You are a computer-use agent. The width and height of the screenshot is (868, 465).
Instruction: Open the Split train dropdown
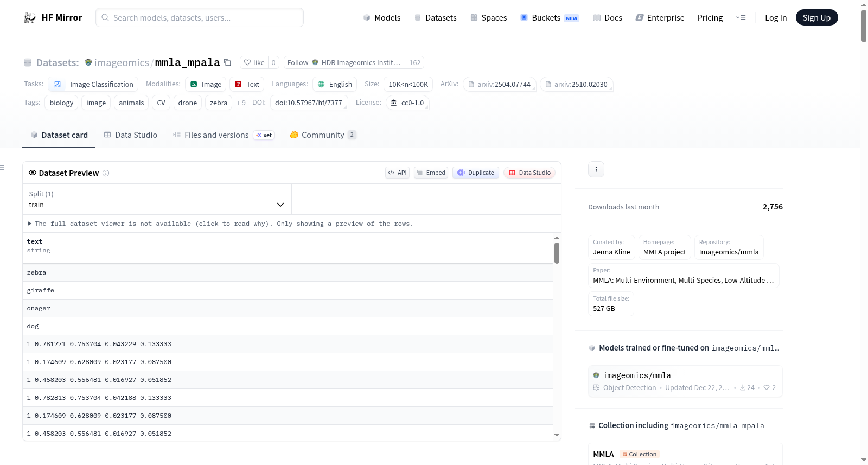(x=157, y=199)
